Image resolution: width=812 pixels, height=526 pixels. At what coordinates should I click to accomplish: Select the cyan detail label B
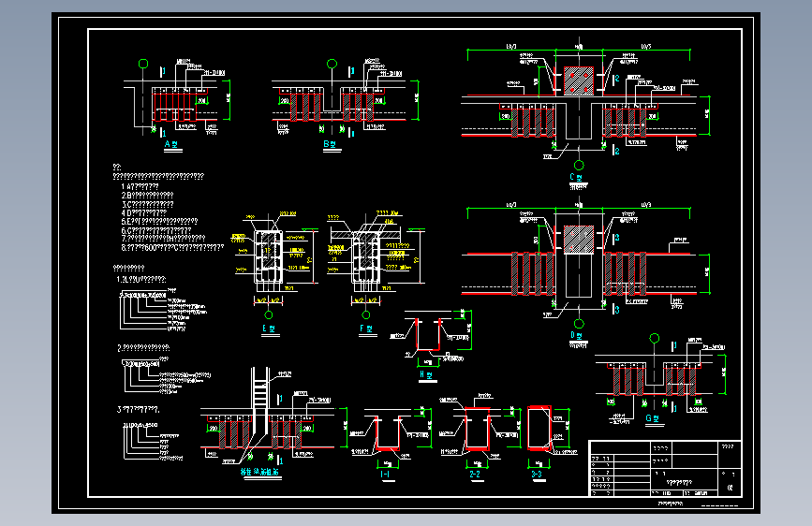coord(330,144)
